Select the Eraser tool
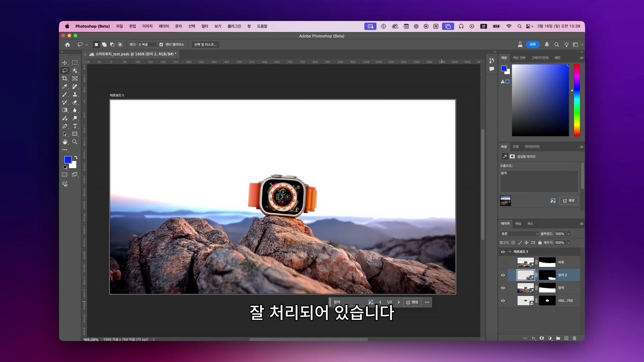644x362 pixels. [x=75, y=102]
